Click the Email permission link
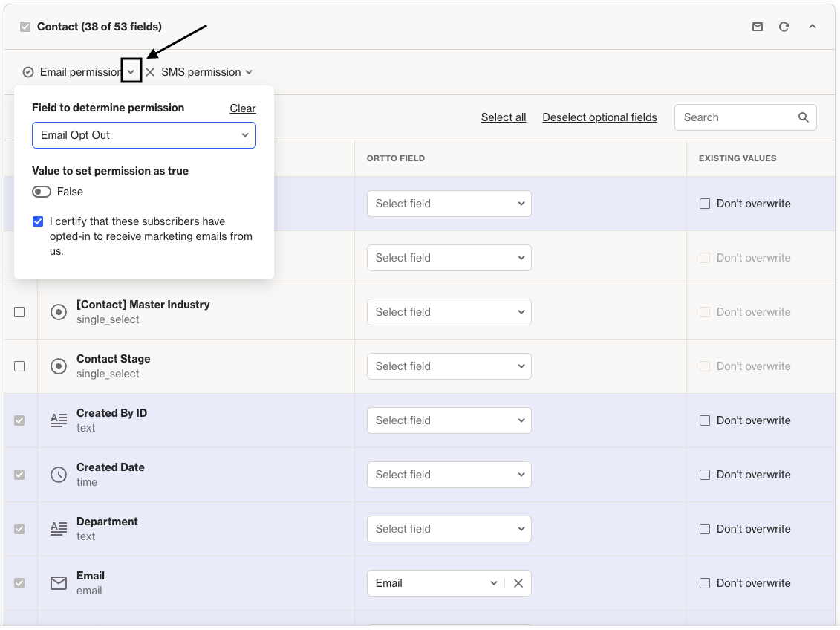The height and width of the screenshot is (630, 840). [x=82, y=72]
